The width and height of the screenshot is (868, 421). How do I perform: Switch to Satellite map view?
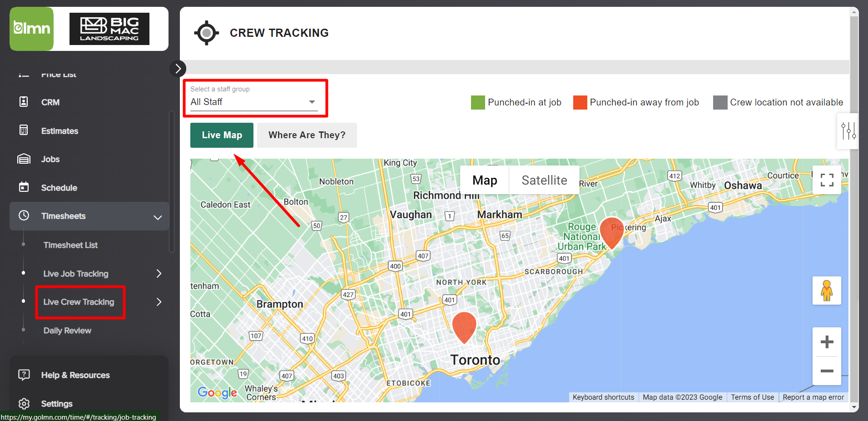(x=544, y=180)
